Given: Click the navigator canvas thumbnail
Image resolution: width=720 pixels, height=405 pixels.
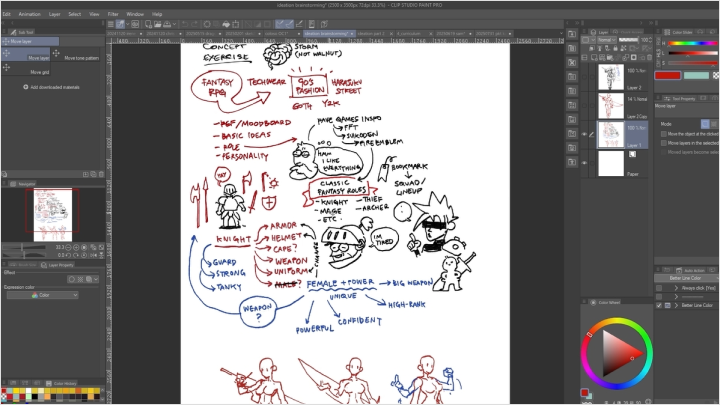Looking at the screenshot, I should click(53, 214).
